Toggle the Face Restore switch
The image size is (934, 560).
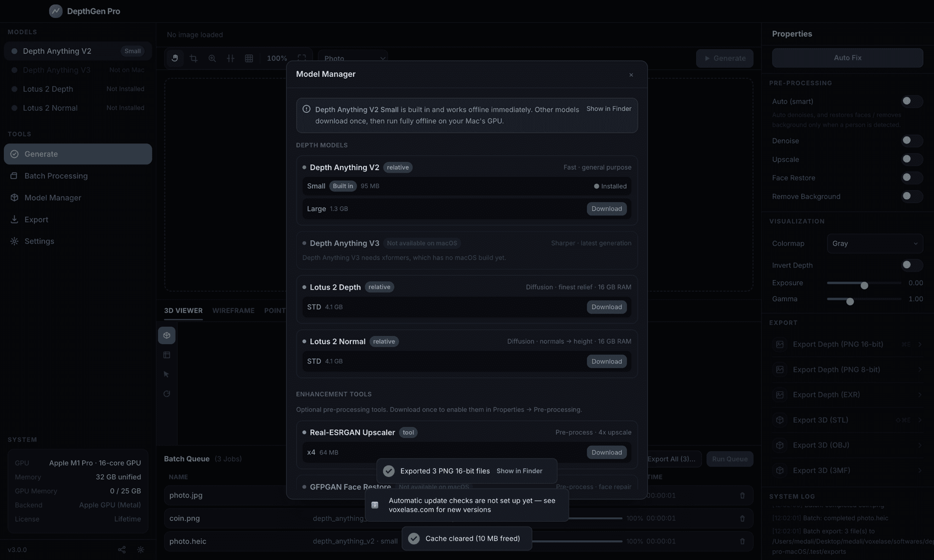(911, 177)
